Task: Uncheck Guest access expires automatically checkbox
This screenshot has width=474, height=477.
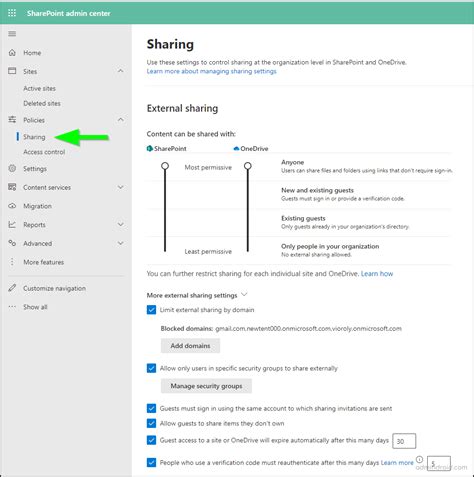Action: coord(151,440)
